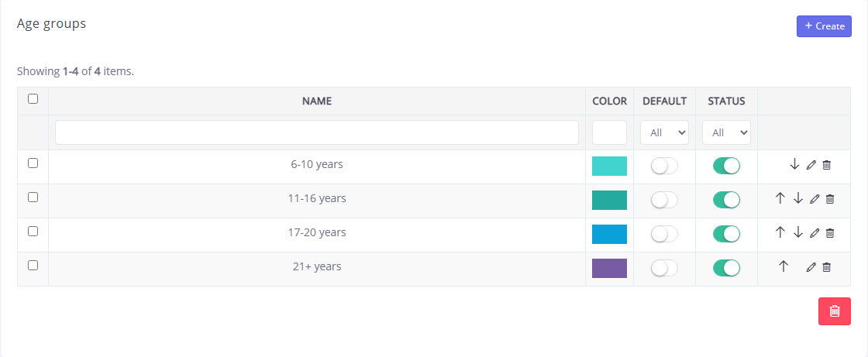The height and width of the screenshot is (357, 868).
Task: Click the Color filter input field
Action: (609, 133)
